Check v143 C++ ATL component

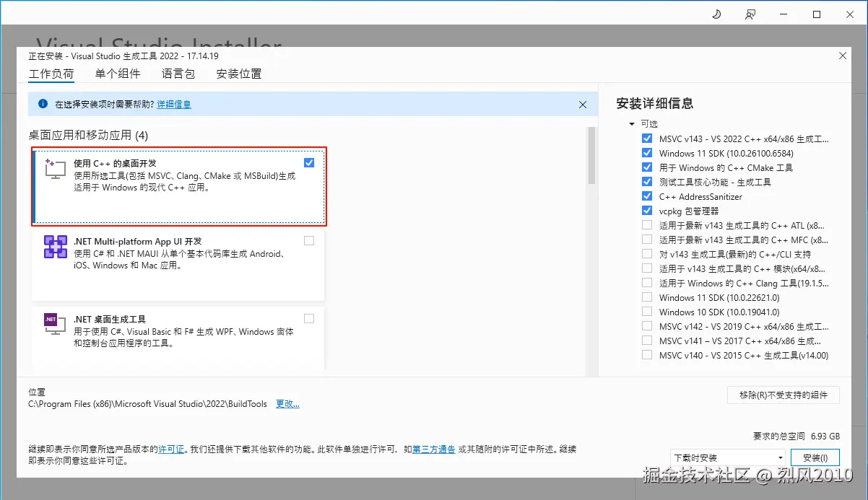(647, 225)
